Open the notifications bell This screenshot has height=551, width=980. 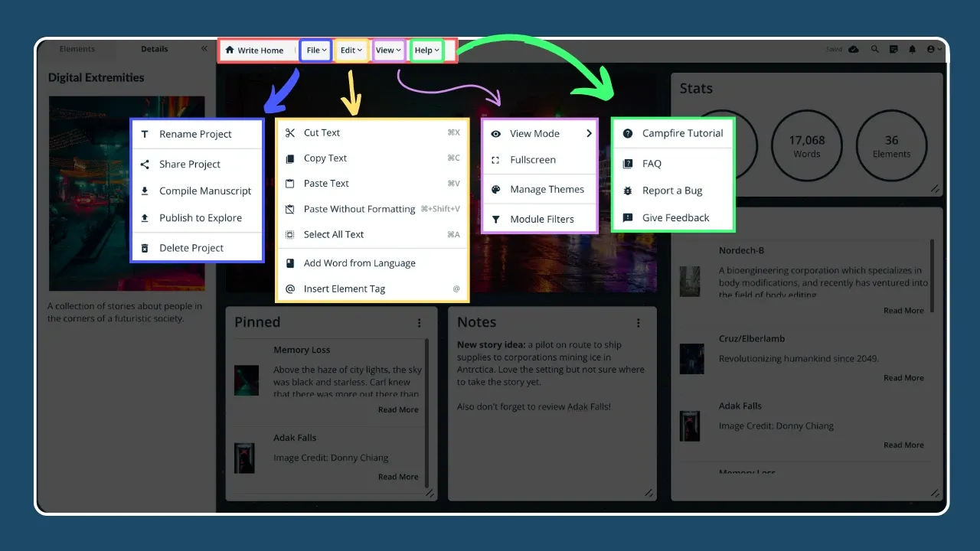[x=912, y=49]
